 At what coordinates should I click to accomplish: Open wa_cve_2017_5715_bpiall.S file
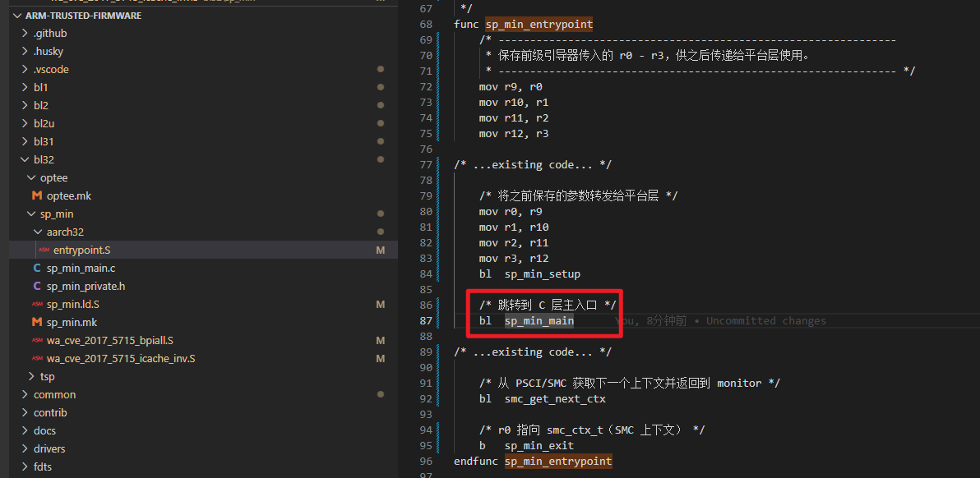[110, 341]
